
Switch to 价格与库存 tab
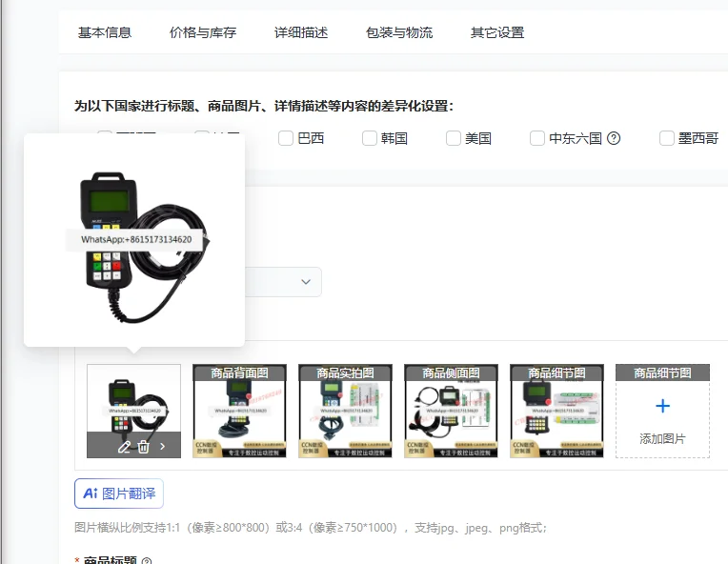203,32
